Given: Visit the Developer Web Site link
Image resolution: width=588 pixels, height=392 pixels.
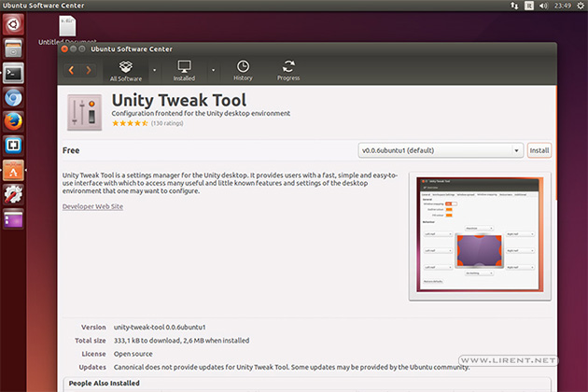Looking at the screenshot, I should tap(92, 206).
